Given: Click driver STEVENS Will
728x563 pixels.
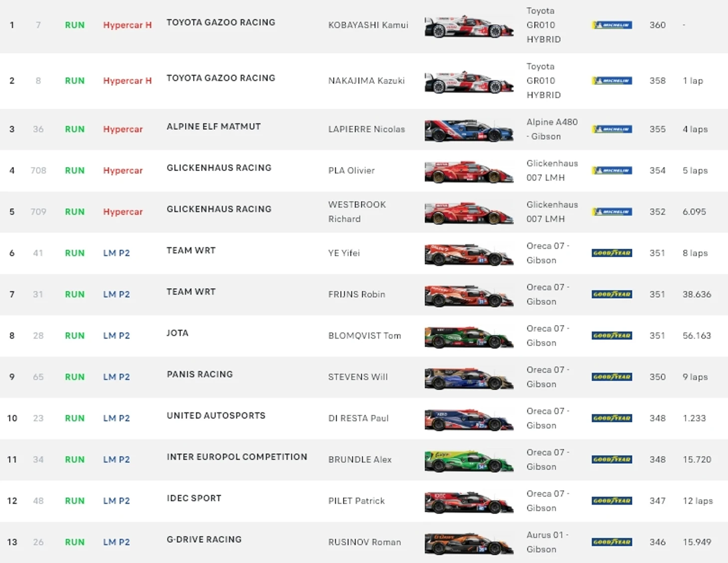Looking at the screenshot, I should pos(358,377).
